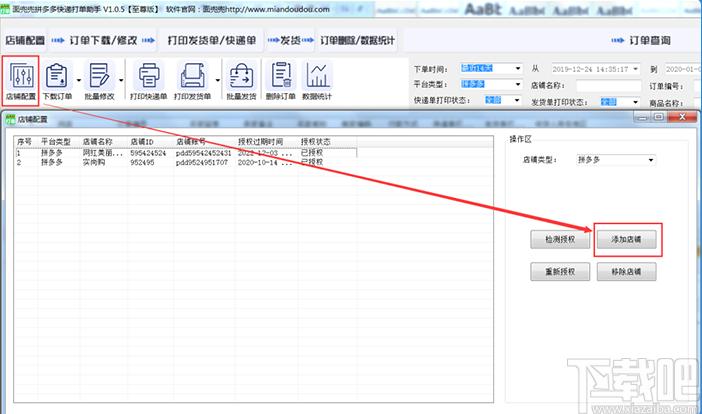Select the store row with ID 595424524

pyautogui.click(x=185, y=153)
